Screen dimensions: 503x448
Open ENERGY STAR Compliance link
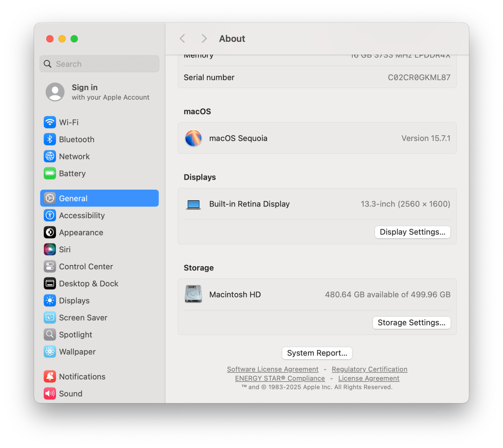point(280,378)
